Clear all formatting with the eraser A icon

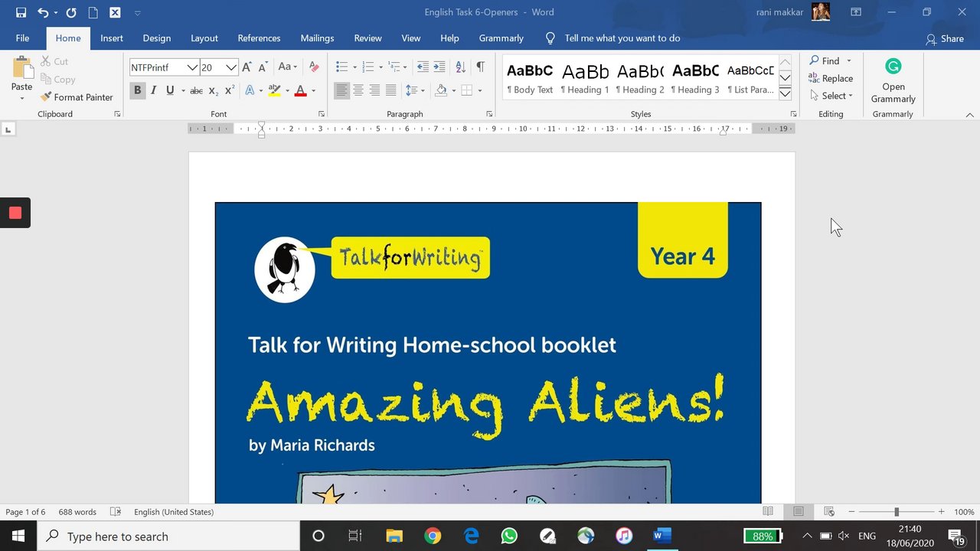(x=313, y=67)
